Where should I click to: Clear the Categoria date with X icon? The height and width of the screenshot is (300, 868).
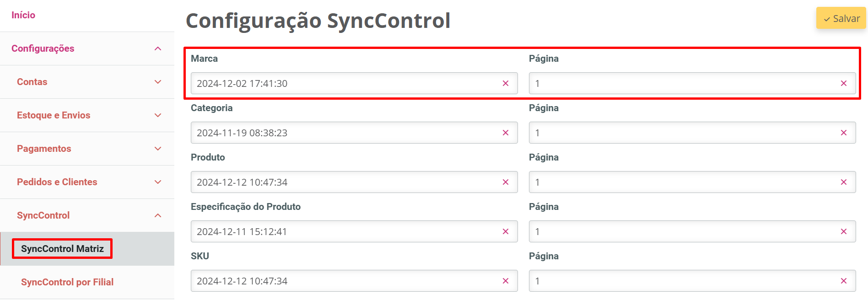click(x=506, y=133)
